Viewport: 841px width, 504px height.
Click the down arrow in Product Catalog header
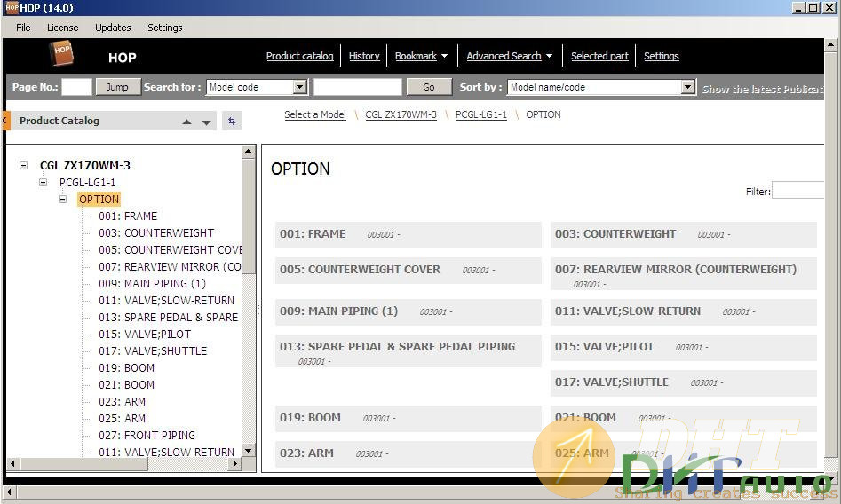coord(206,122)
